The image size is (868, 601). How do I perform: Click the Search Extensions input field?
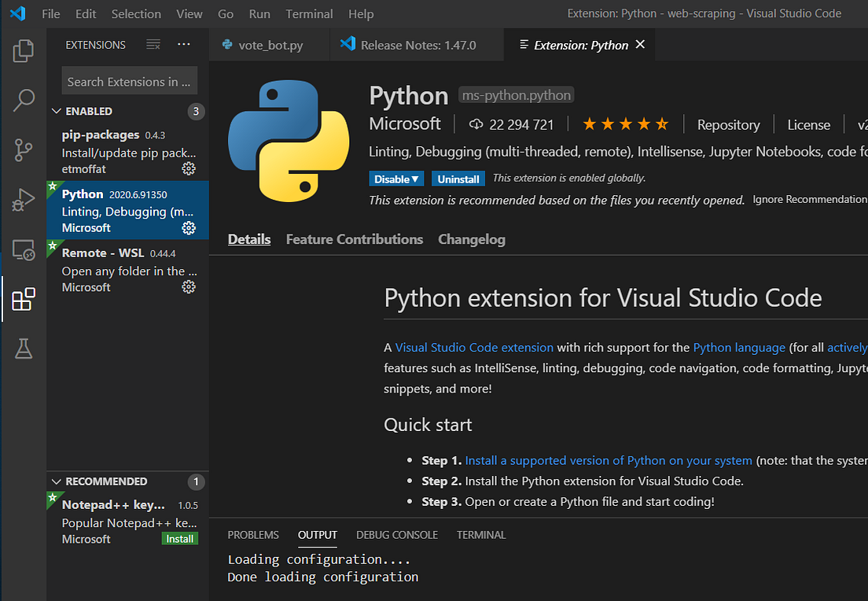129,81
